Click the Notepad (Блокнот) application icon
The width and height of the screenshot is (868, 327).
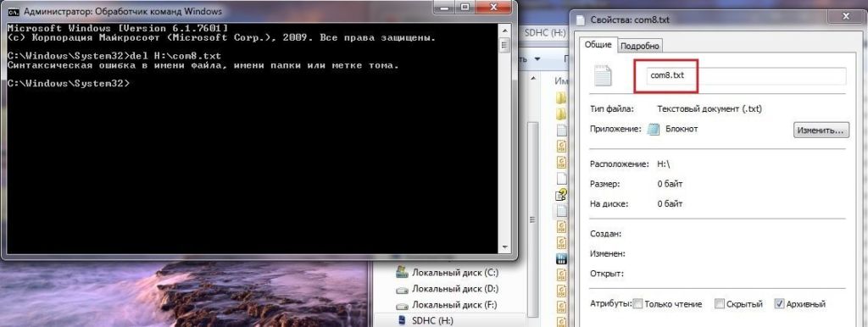pos(654,130)
